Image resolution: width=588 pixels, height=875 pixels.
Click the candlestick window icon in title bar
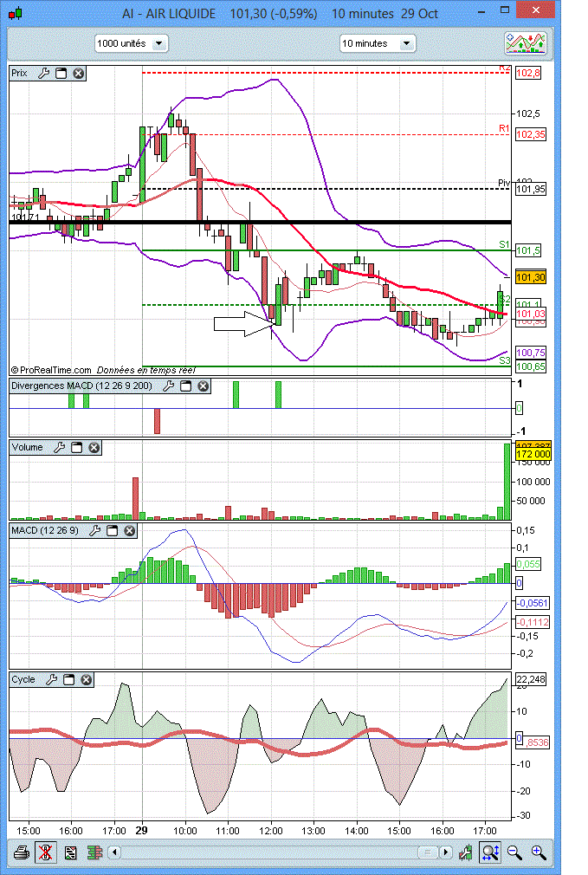(x=16, y=13)
